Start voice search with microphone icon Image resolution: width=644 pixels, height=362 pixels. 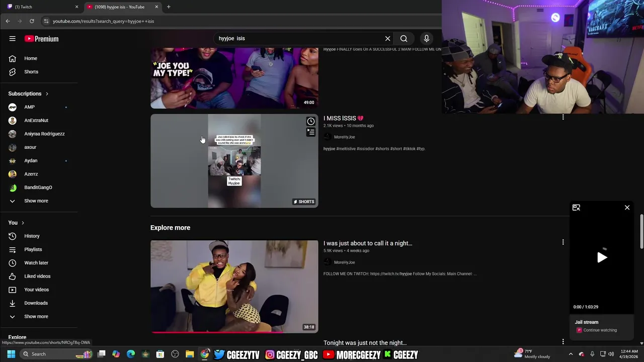point(426,38)
